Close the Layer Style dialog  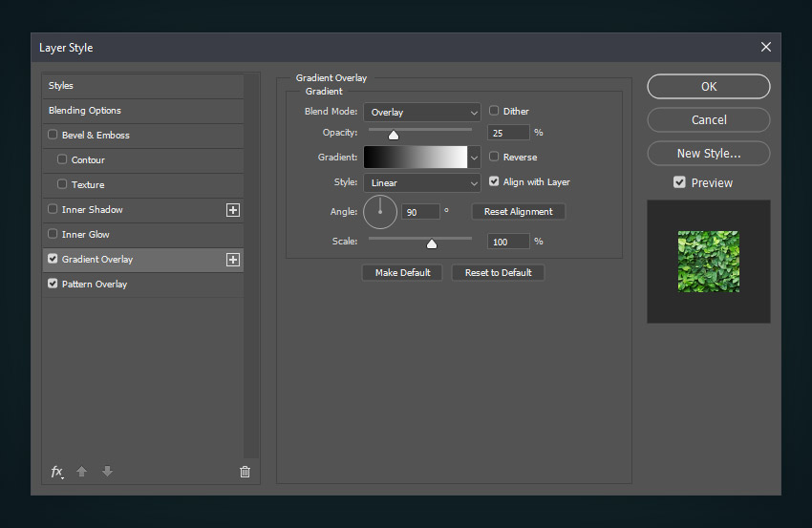point(765,47)
